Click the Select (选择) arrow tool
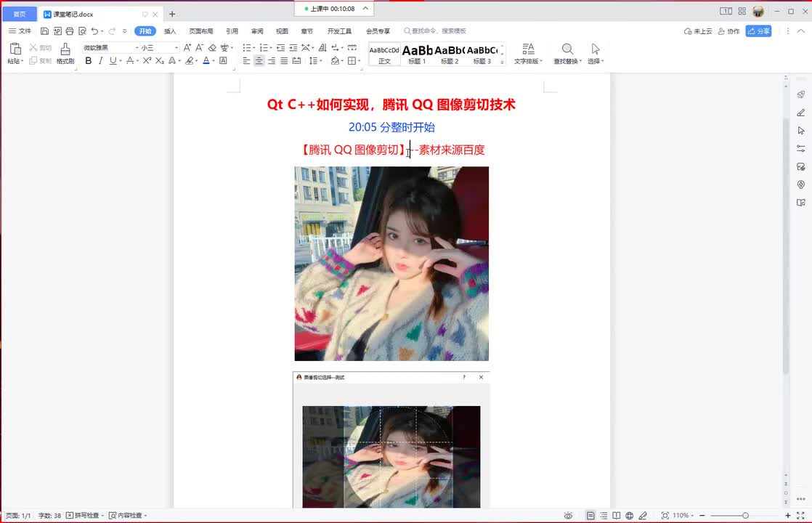The image size is (812, 523). (x=596, y=53)
